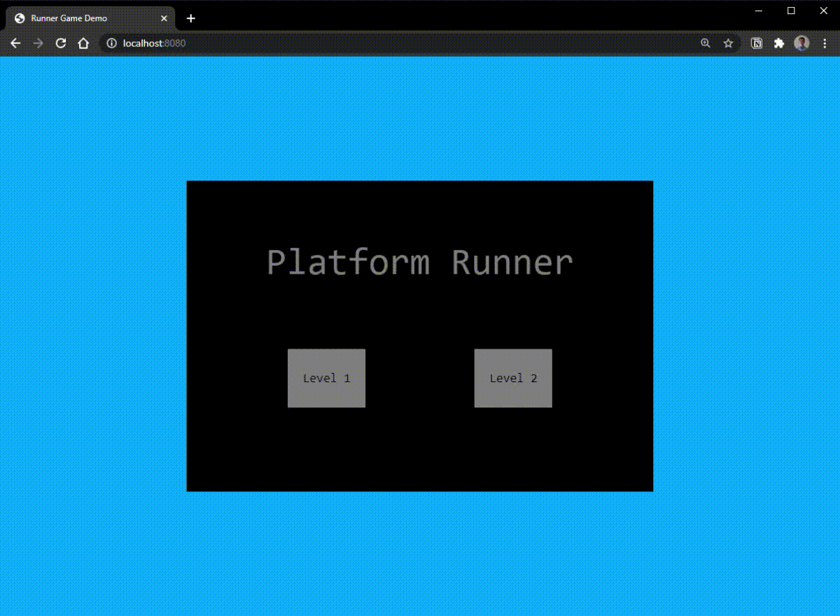840x616 pixels.
Task: Select the Runner Game Demo tab
Action: [90, 18]
